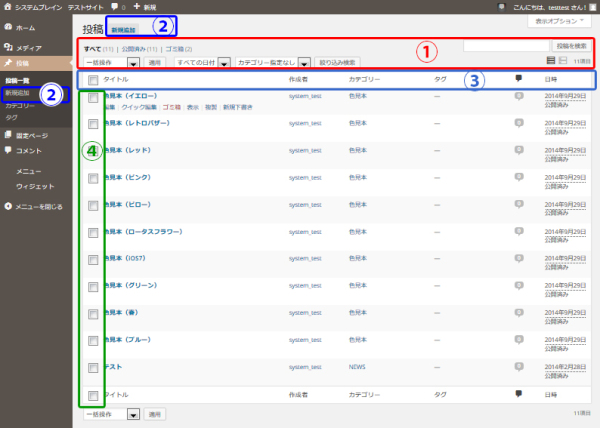Check the select-all checkbox in table header
Screen dimensions: 600x428
(93, 80)
